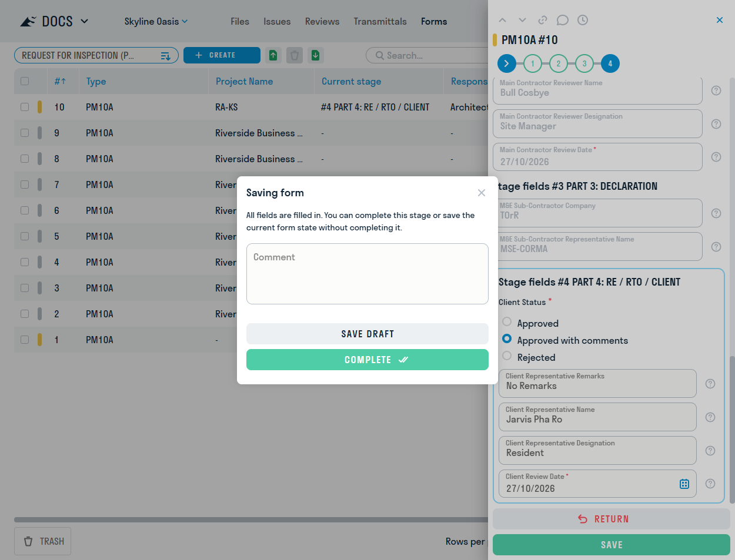This screenshot has width=735, height=560.
Task: Open help for Main Contractor Review Date
Action: click(716, 157)
